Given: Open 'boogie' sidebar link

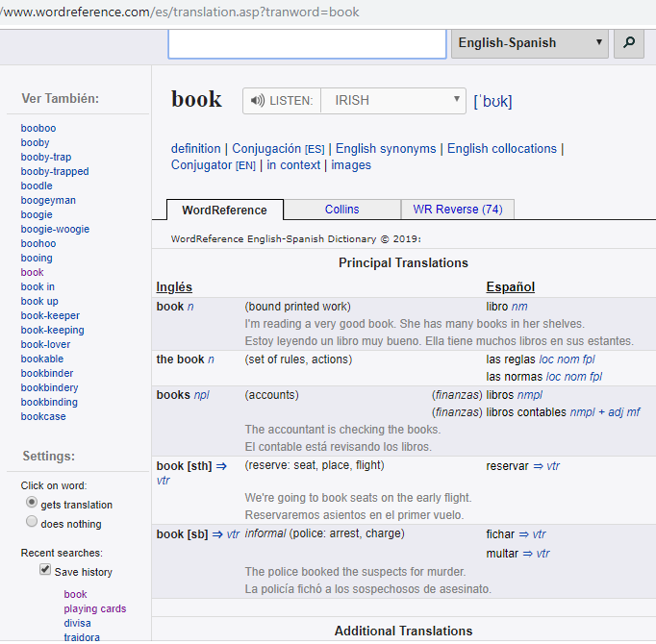Looking at the screenshot, I should click(37, 214).
